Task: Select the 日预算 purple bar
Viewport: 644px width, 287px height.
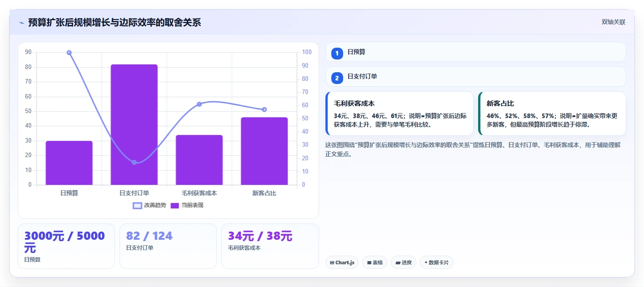Action: coord(69,163)
